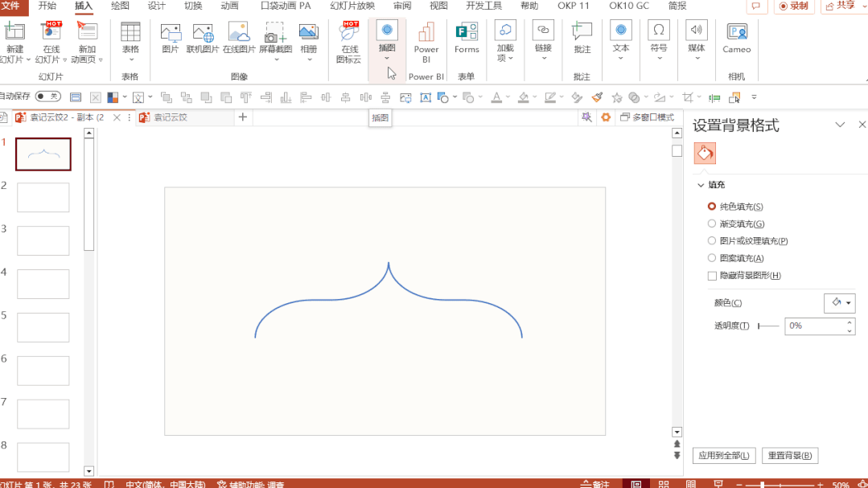This screenshot has height=488, width=868.
Task: Open the task pane options chevron
Action: (840, 125)
